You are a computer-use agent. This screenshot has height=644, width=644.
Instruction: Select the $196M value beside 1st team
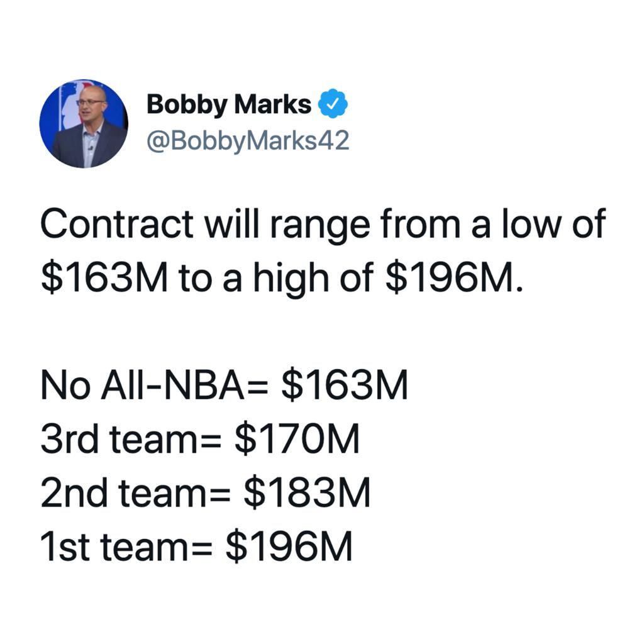coord(289,546)
